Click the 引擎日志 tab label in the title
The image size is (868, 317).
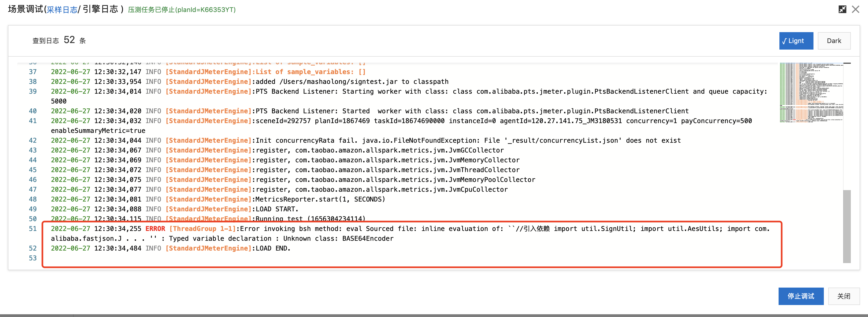click(x=100, y=9)
